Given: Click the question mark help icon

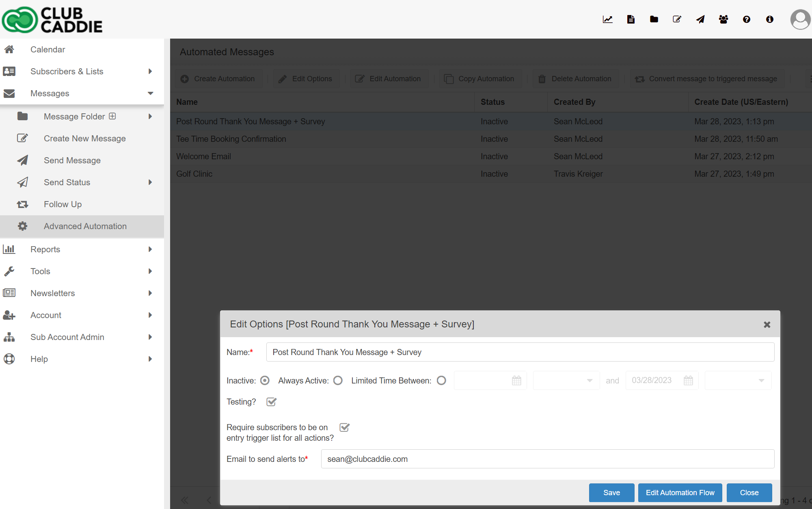Looking at the screenshot, I should click(746, 19).
